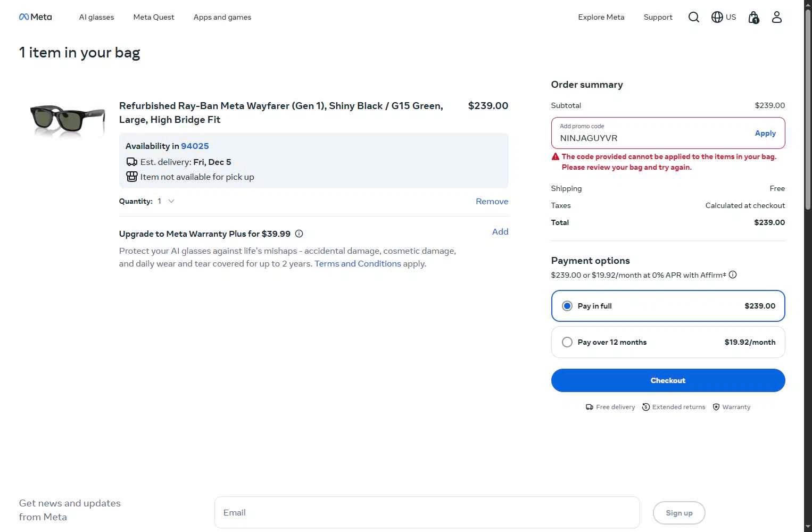The image size is (812, 532).
Task: Open Terms and Conditions link
Action: (358, 263)
